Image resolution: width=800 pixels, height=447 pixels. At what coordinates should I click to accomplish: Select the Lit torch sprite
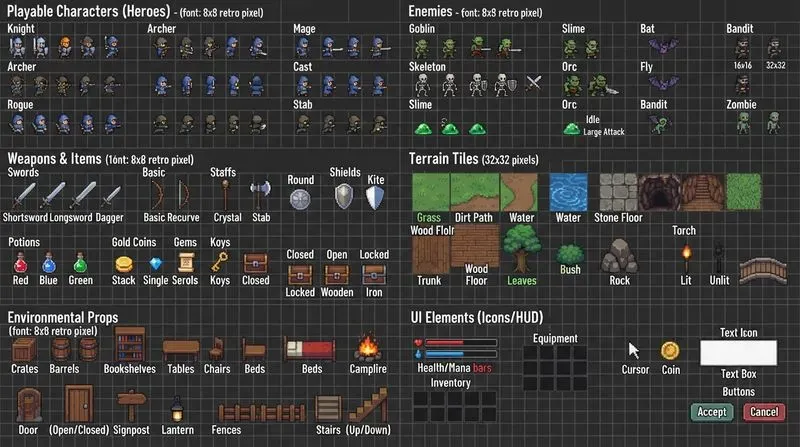686,259
